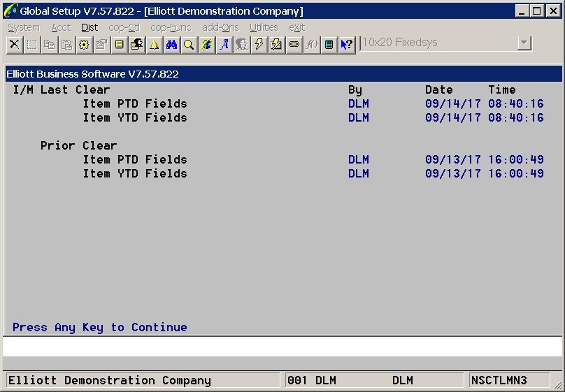Image resolution: width=565 pixels, height=392 pixels.
Task: Open the Acct menu
Action: click(x=62, y=28)
